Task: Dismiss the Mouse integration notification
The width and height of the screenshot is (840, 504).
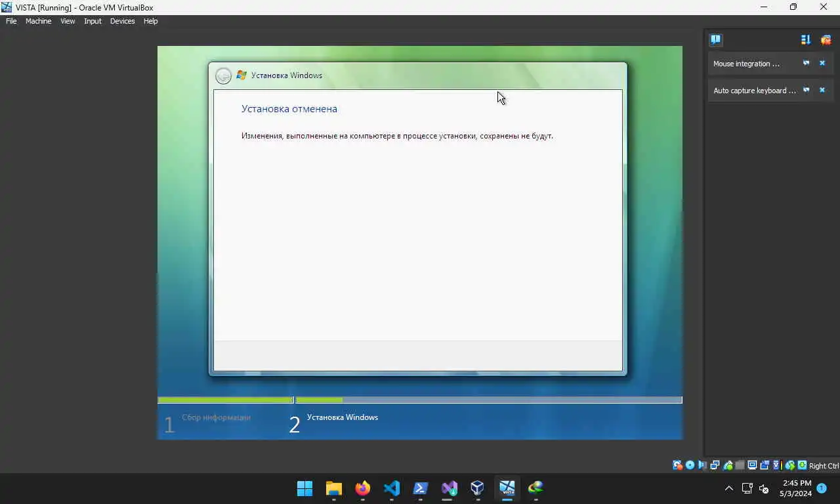Action: 822,64
